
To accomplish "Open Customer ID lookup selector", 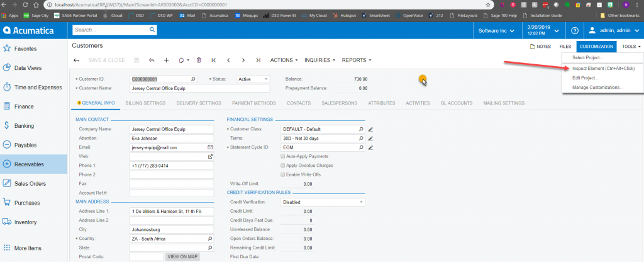I will (x=193, y=79).
